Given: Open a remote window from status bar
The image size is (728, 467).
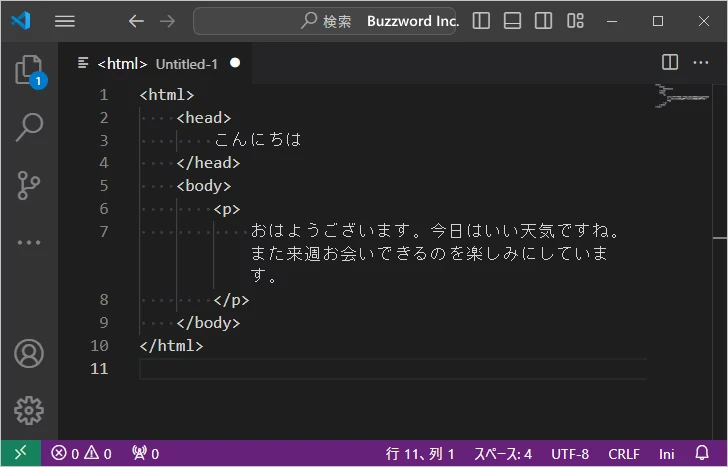Looking at the screenshot, I should (x=21, y=453).
